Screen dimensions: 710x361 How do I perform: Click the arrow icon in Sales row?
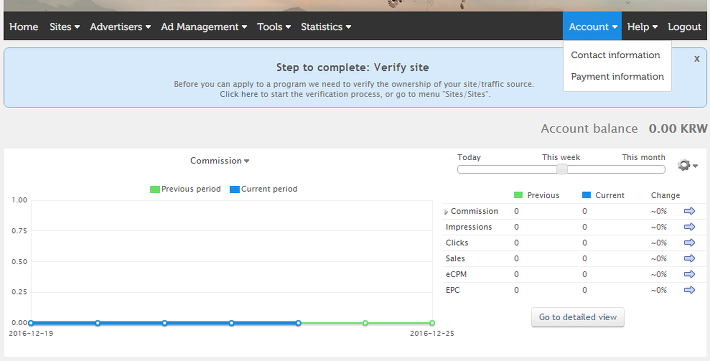point(689,259)
